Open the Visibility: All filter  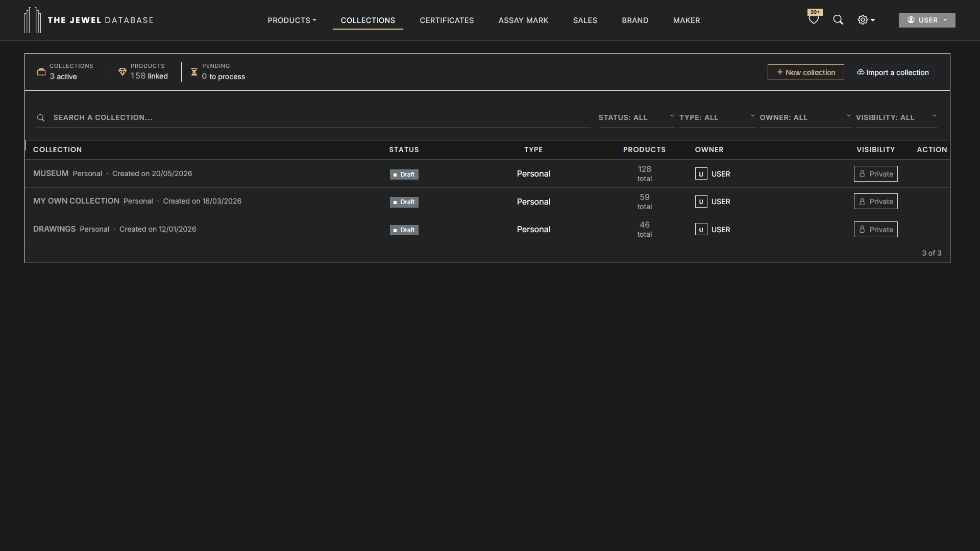(897, 117)
